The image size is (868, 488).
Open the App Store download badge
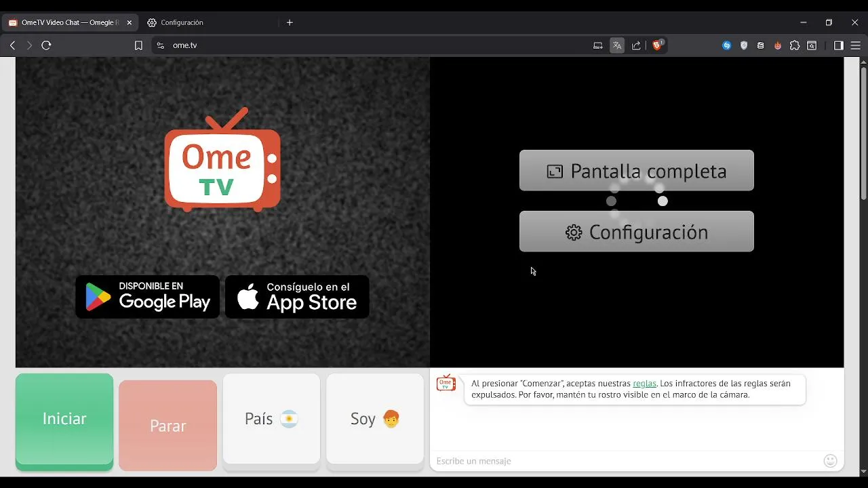[x=297, y=297]
